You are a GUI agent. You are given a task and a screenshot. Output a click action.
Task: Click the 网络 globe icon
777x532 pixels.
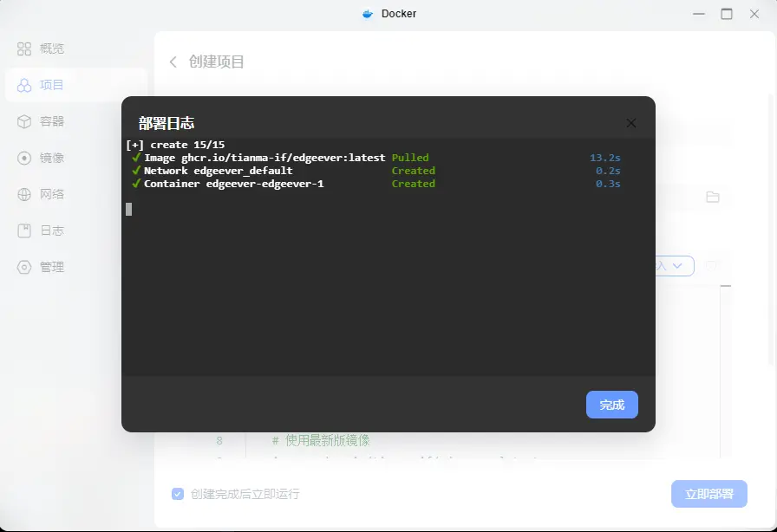pos(23,194)
